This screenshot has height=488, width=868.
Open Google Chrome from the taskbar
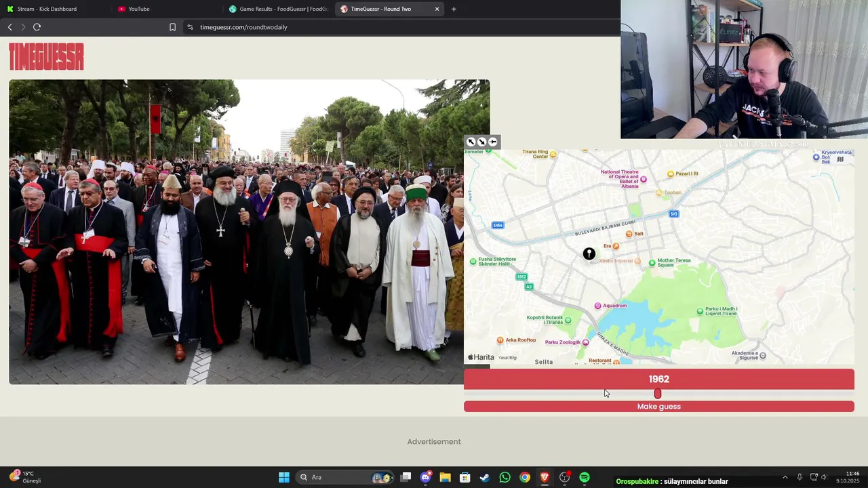click(524, 477)
